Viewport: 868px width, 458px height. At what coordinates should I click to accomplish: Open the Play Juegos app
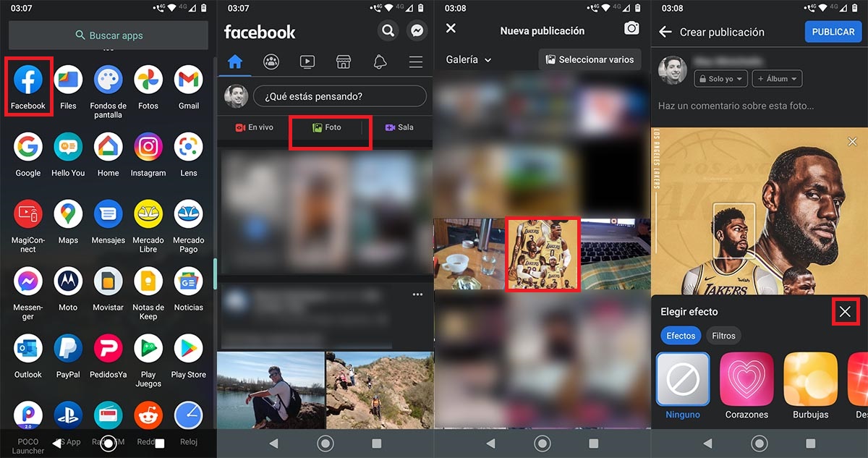[x=148, y=349]
